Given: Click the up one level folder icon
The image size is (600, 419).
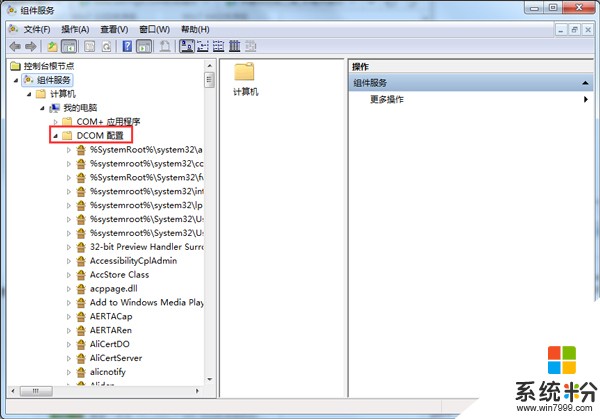Looking at the screenshot, I should point(52,47).
